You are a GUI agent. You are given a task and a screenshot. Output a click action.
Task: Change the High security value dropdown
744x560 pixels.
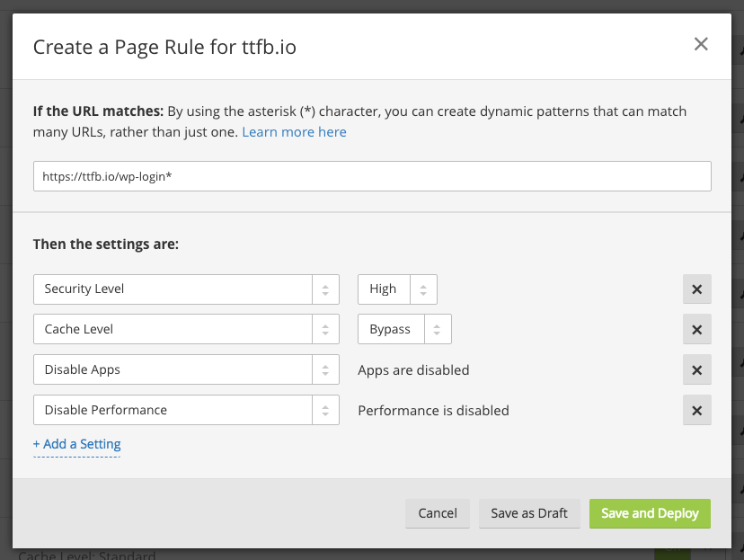(396, 289)
